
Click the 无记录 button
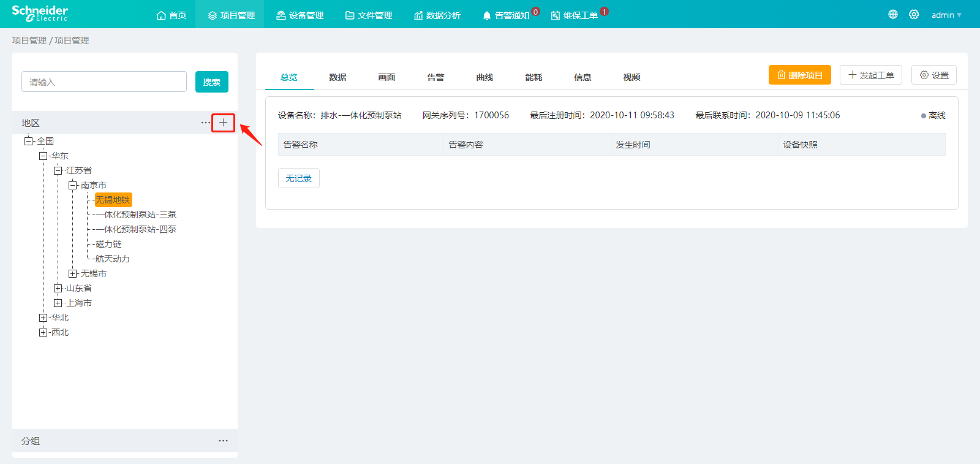(x=299, y=178)
